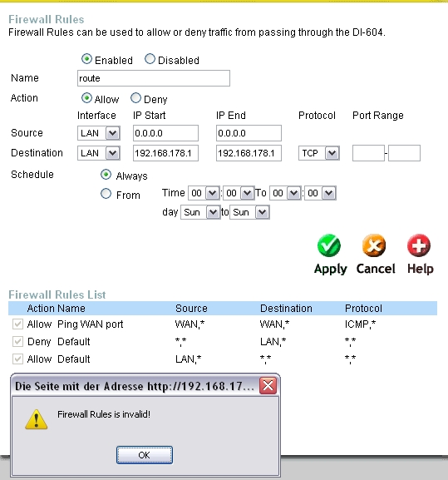Click the red Help plus icon
Screen dimensions: 448x480
coord(419,245)
